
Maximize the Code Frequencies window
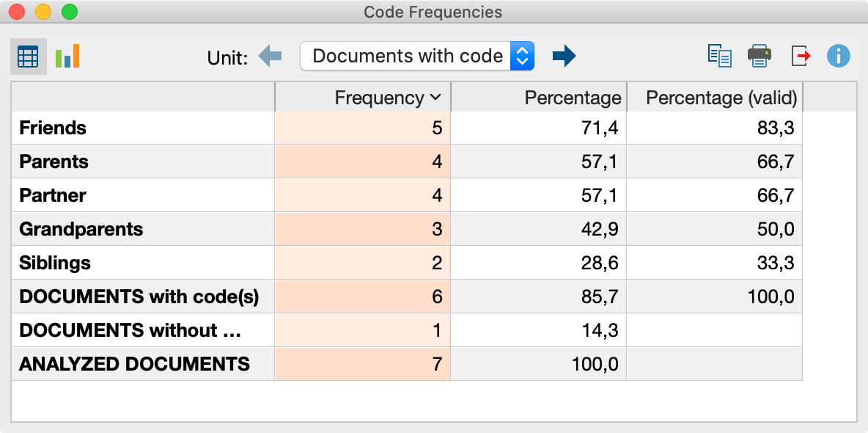[70, 12]
